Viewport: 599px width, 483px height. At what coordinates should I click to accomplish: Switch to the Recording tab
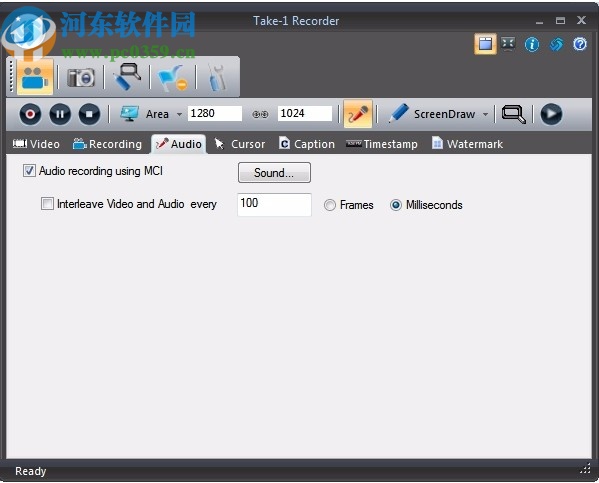[107, 144]
